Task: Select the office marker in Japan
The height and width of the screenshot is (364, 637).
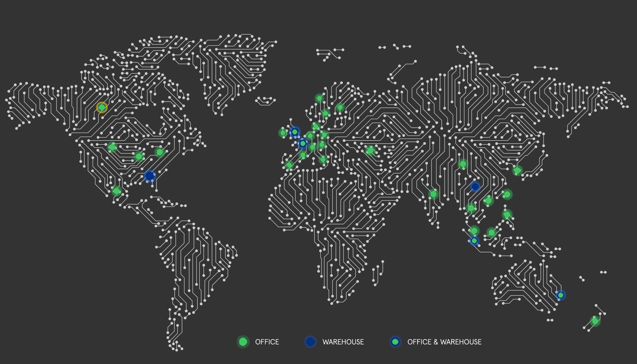Action: point(517,170)
